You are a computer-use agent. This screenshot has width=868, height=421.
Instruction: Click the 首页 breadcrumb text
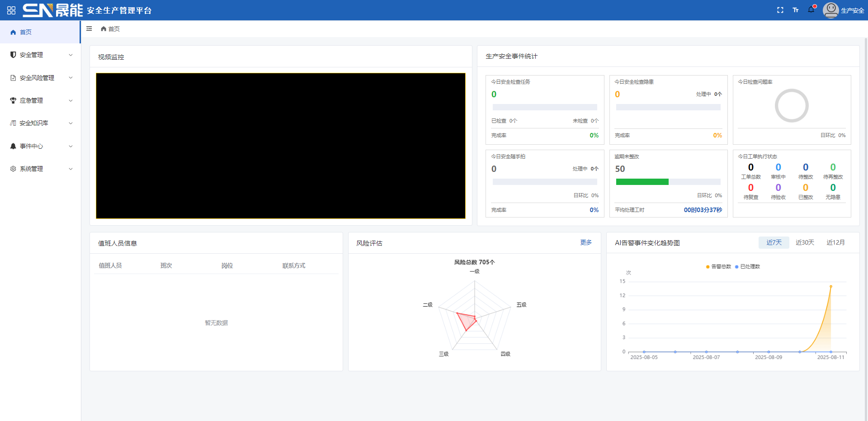tap(114, 29)
